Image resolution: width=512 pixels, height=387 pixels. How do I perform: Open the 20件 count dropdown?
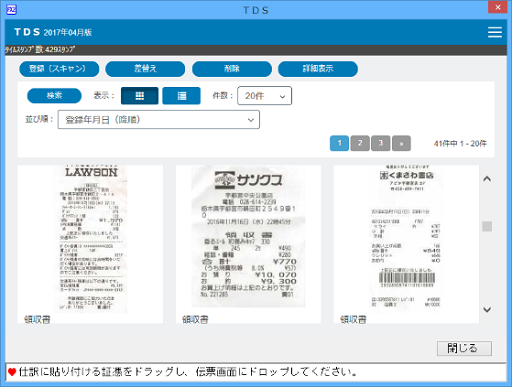point(265,96)
